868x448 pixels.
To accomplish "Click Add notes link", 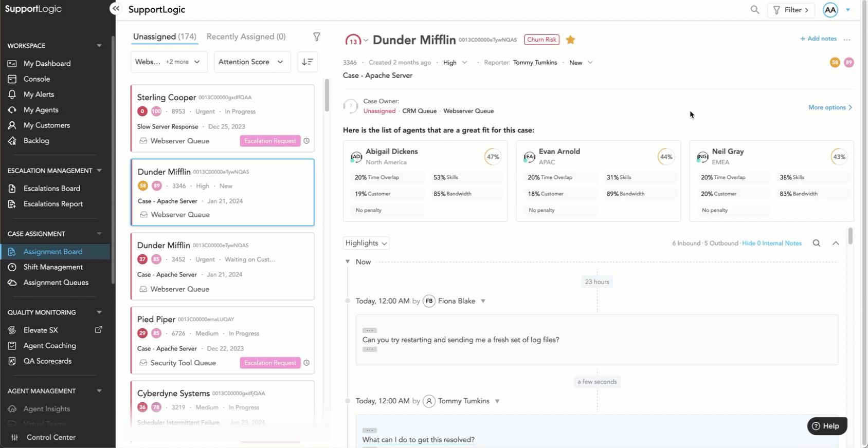I will tap(818, 39).
